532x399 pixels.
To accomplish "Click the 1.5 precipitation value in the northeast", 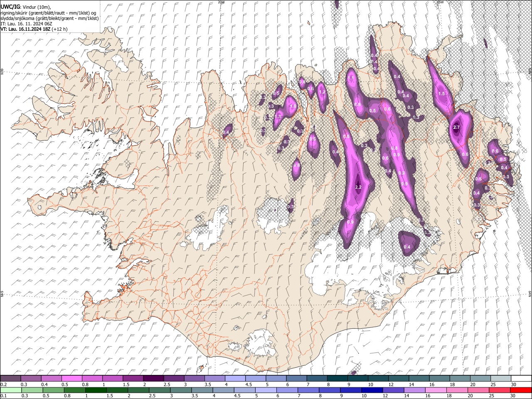I will [x=441, y=94].
